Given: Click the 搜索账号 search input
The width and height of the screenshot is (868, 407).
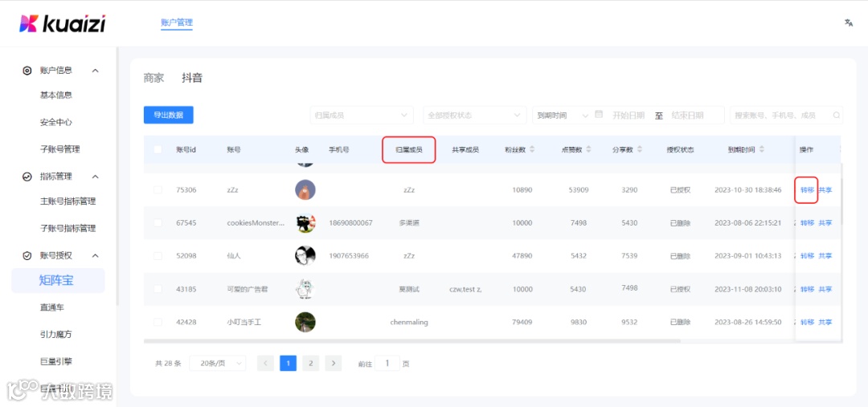Looking at the screenshot, I should click(787, 115).
